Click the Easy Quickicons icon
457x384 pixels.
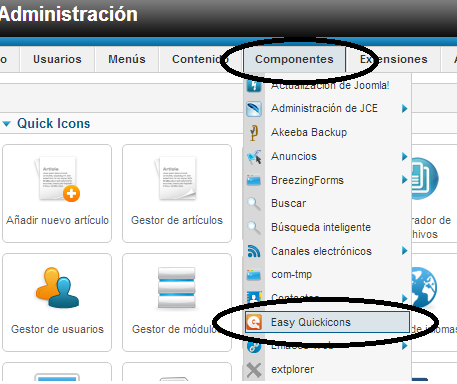tap(254, 322)
